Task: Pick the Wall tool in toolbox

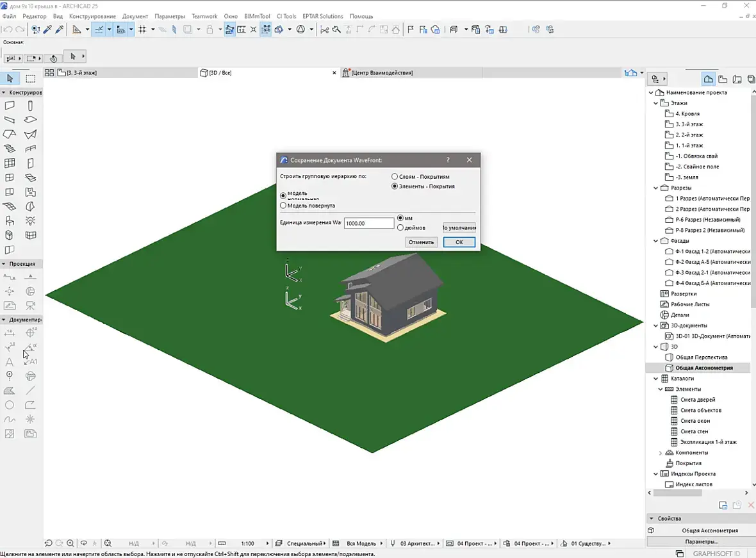Action: (10, 106)
